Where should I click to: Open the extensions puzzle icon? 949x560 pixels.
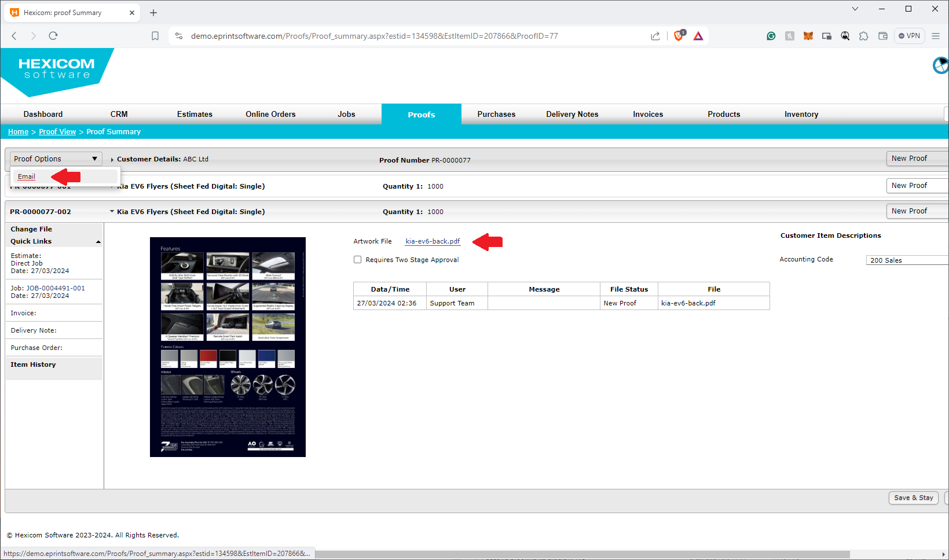point(864,36)
